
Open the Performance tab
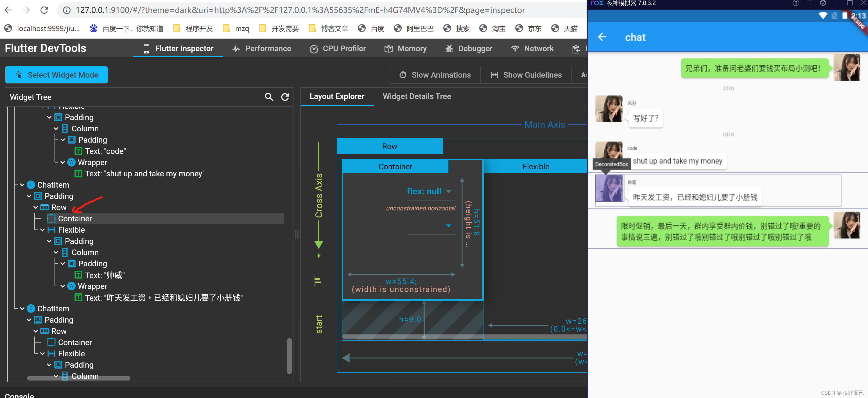[262, 49]
